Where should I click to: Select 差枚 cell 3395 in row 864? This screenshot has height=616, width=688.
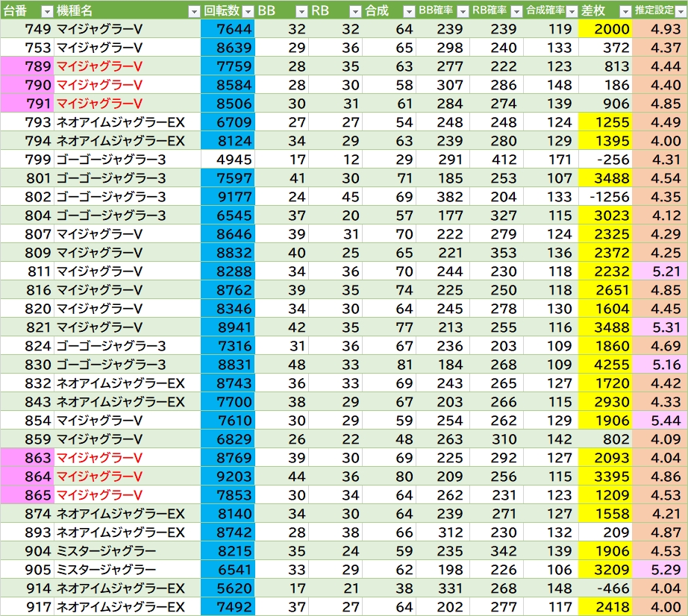[605, 476]
